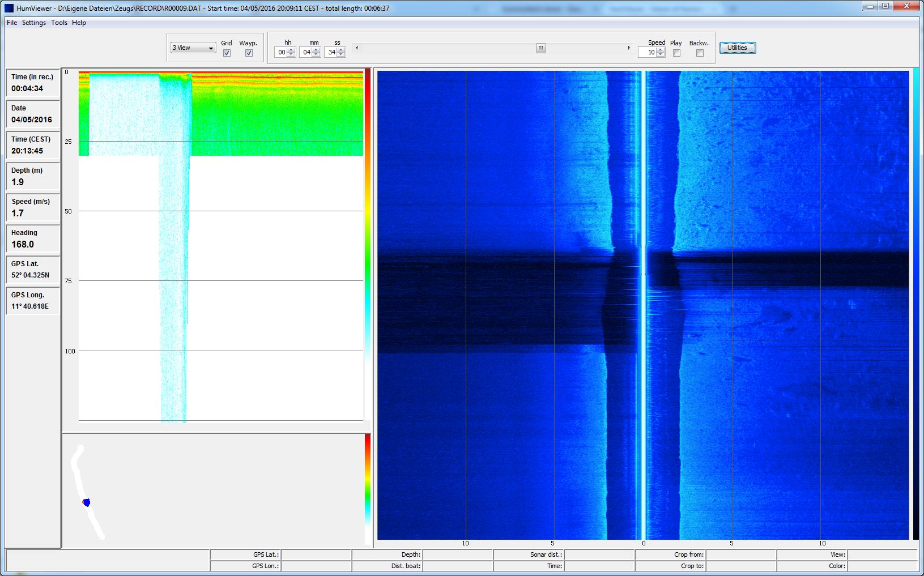Open the 3 View dropdown
This screenshot has width=924, height=576.
tap(193, 48)
